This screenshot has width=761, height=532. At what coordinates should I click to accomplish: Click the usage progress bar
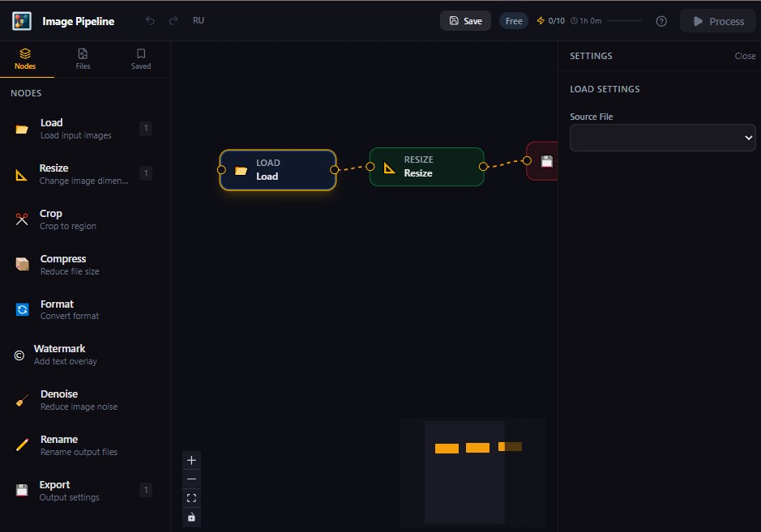tap(625, 21)
